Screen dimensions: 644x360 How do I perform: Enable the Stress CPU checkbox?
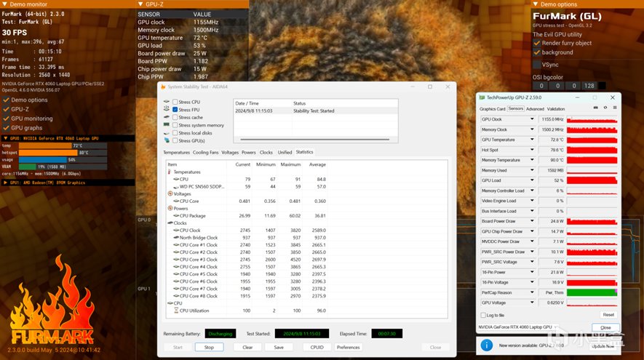tap(175, 102)
